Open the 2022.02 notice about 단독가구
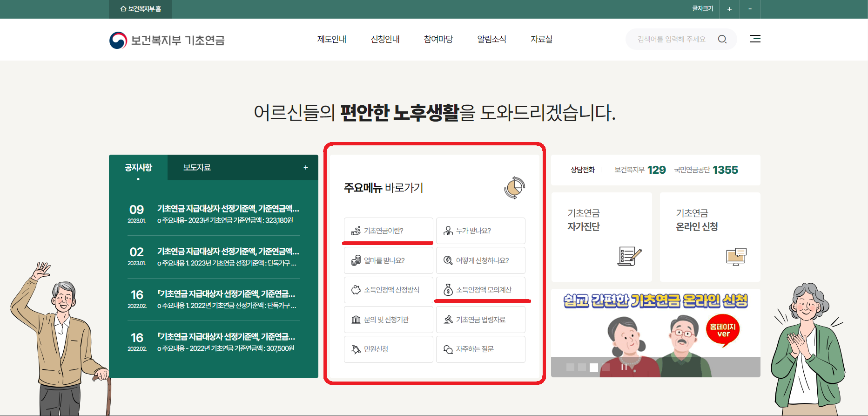The image size is (868, 416). pos(214,299)
